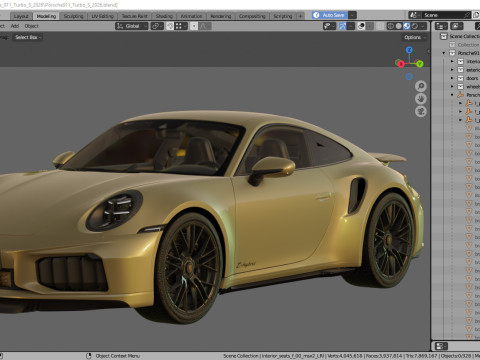
Task: Open the dropdown arrow beside Auto Save
Action: [x=352, y=15]
